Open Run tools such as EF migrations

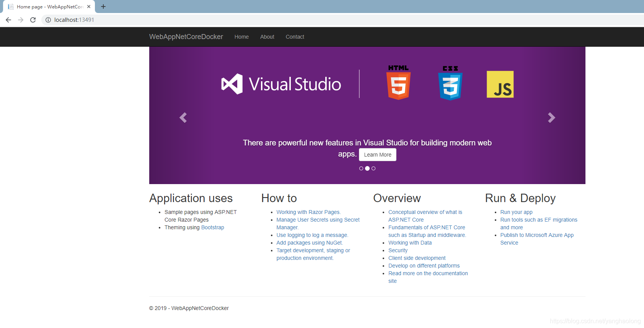tap(539, 224)
